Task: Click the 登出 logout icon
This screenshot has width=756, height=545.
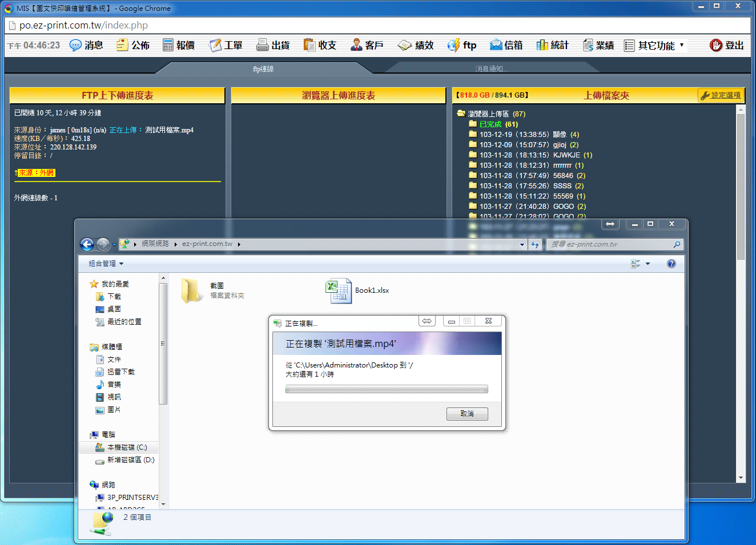Action: tap(716, 45)
